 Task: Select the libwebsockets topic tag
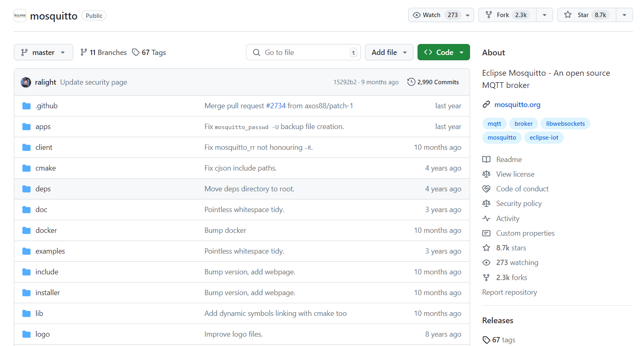click(565, 124)
